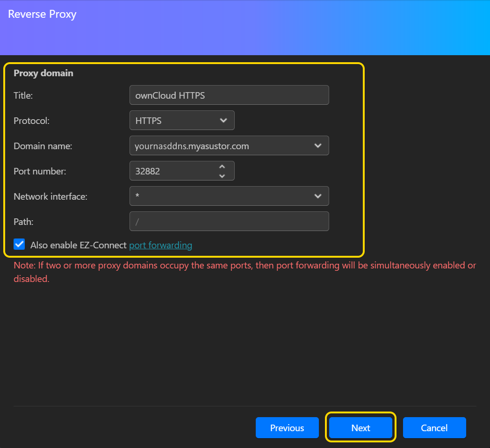Click the chevron arrow in the Protocol selector
The image size is (490, 448).
tap(223, 120)
